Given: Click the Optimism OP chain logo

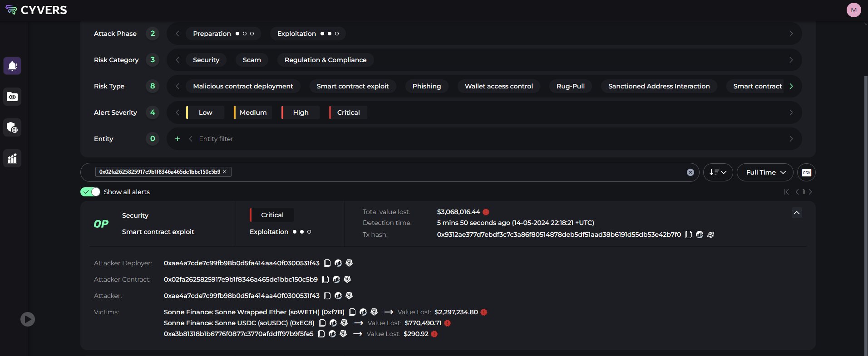Looking at the screenshot, I should coord(101,224).
